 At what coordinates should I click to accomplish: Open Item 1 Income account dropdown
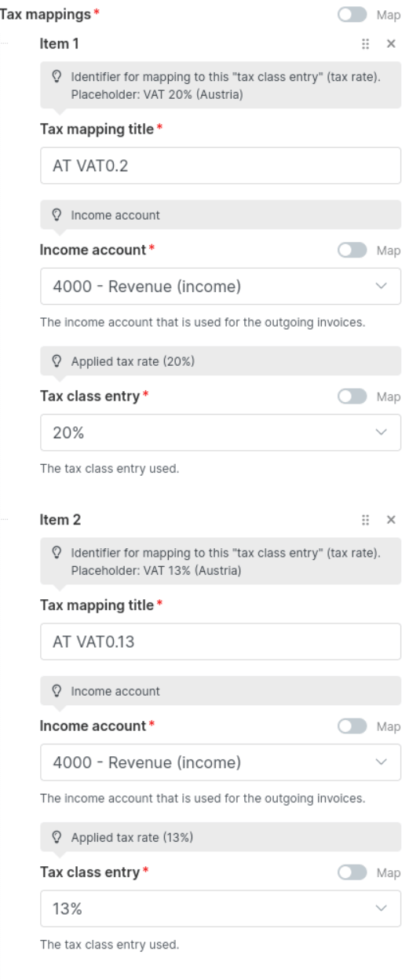click(x=221, y=287)
